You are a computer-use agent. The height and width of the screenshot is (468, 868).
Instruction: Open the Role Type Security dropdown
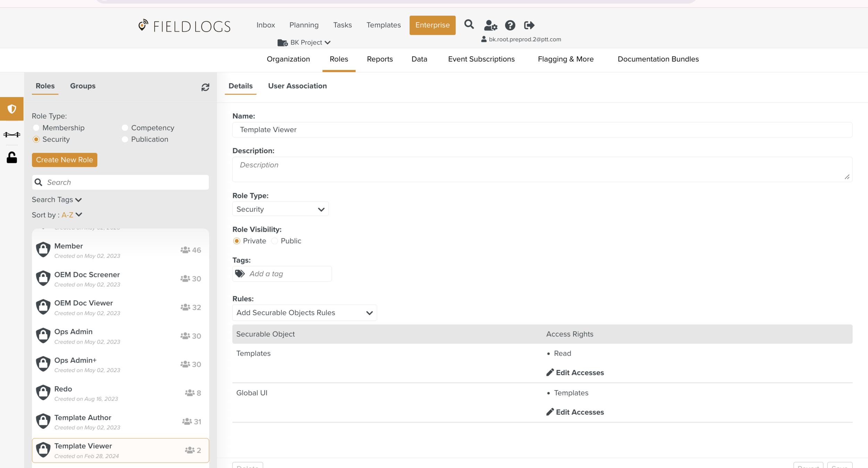[x=280, y=209]
